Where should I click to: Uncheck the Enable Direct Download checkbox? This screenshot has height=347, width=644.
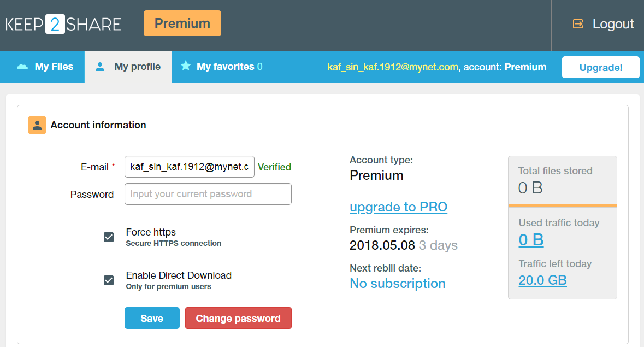tap(109, 280)
